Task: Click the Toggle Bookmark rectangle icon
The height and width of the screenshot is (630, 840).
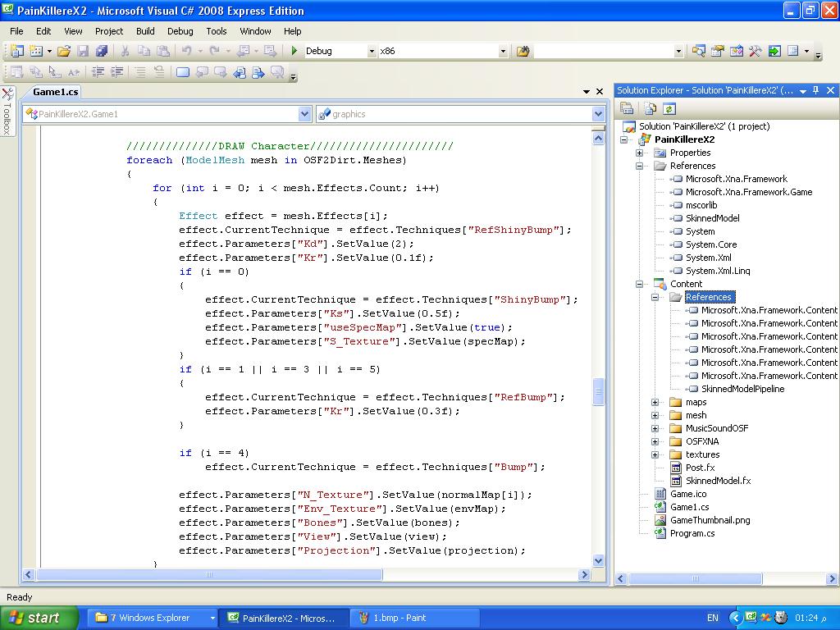Action: coord(183,71)
